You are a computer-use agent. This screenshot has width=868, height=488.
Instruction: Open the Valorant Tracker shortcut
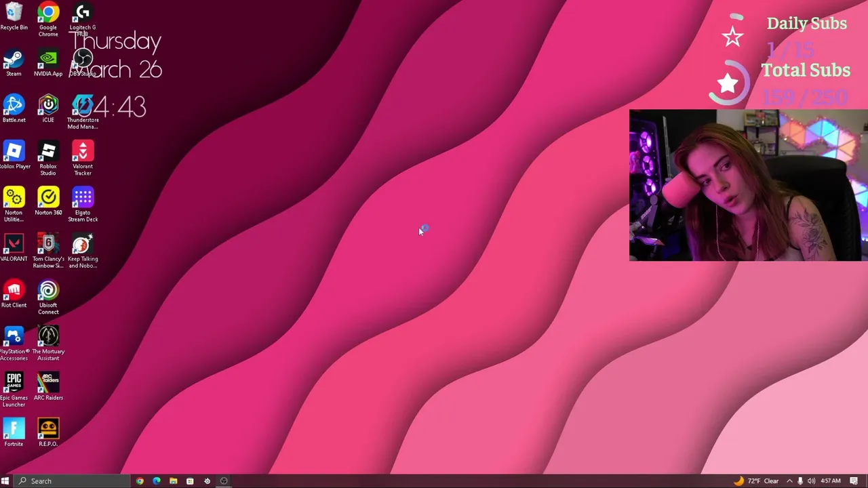pyautogui.click(x=83, y=159)
